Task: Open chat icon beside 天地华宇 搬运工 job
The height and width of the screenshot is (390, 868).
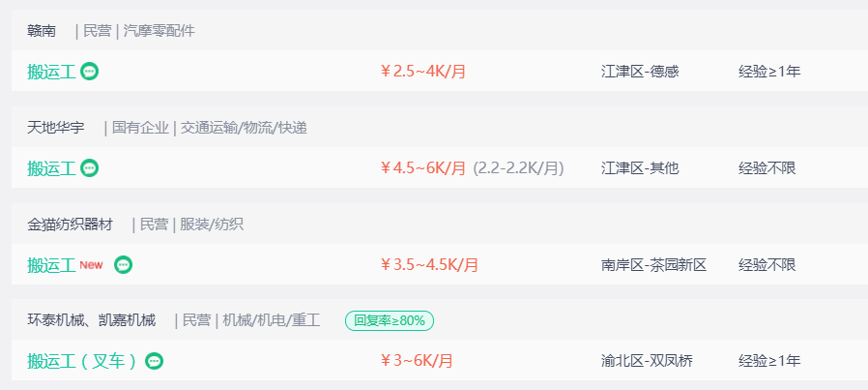Action: click(89, 167)
